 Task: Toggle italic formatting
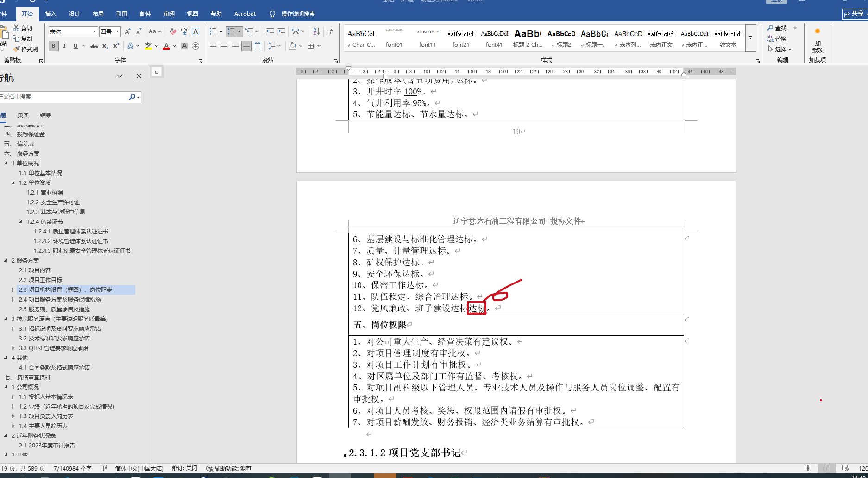[64, 46]
